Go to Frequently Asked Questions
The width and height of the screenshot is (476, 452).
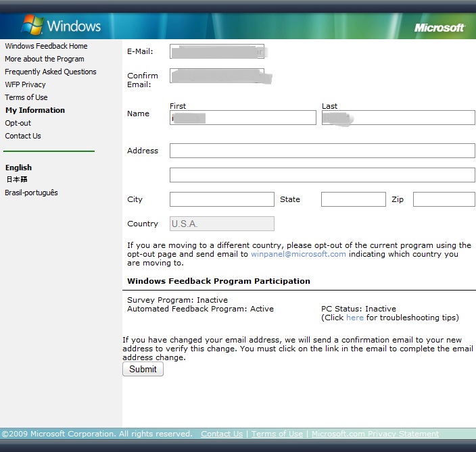(51, 72)
